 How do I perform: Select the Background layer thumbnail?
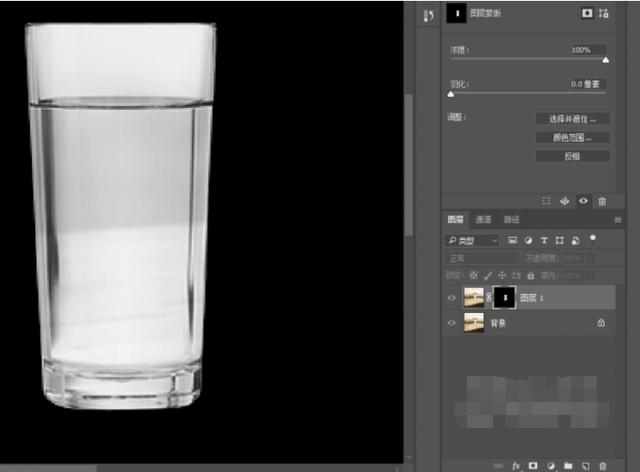point(474,323)
